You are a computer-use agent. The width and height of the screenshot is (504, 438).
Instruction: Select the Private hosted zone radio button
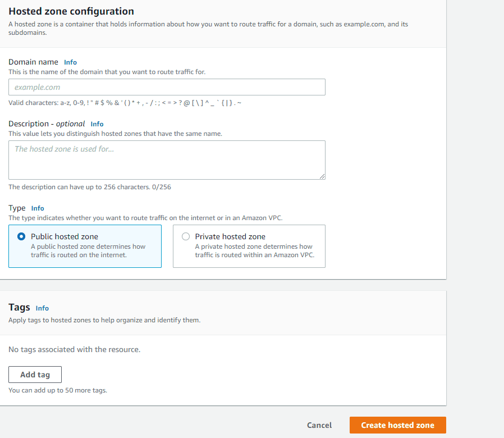186,236
